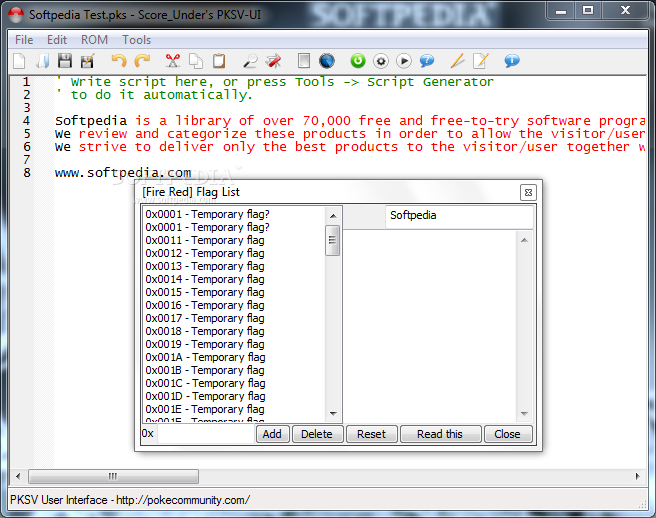Click the blue globe icon
The image size is (656, 518).
pos(327,61)
